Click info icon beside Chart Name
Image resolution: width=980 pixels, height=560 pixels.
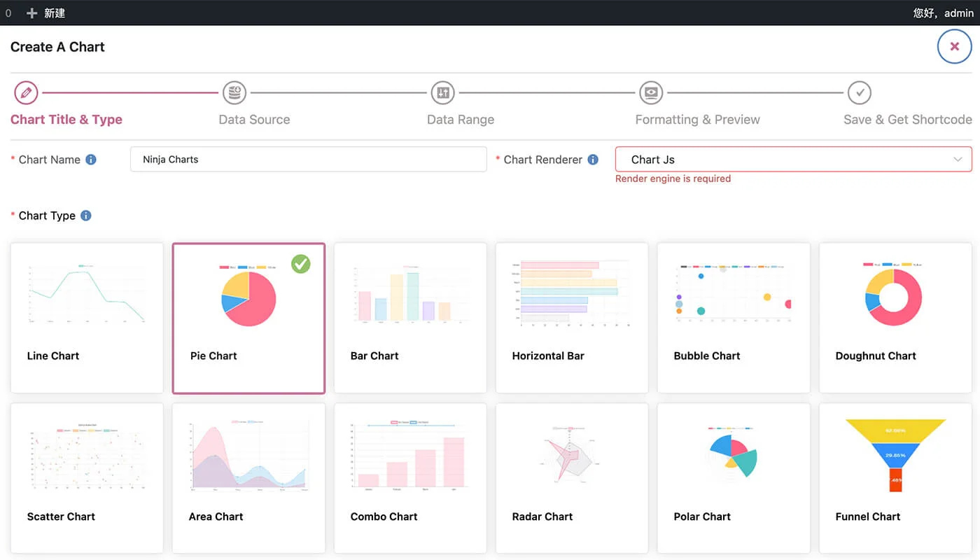[91, 160]
